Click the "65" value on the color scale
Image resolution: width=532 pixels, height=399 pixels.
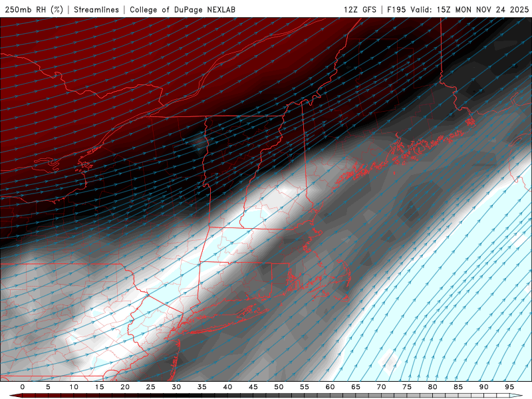coord(356,387)
